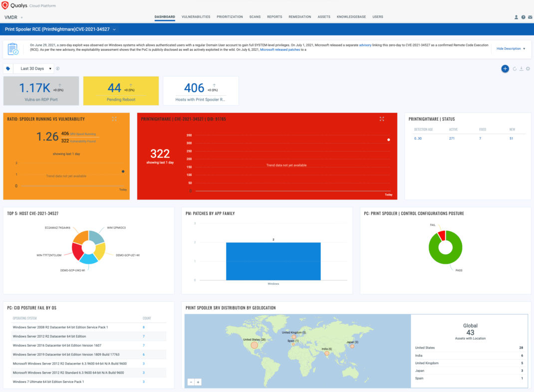534x392 pixels.
Task: Click the white trend data point
Action: (389, 140)
